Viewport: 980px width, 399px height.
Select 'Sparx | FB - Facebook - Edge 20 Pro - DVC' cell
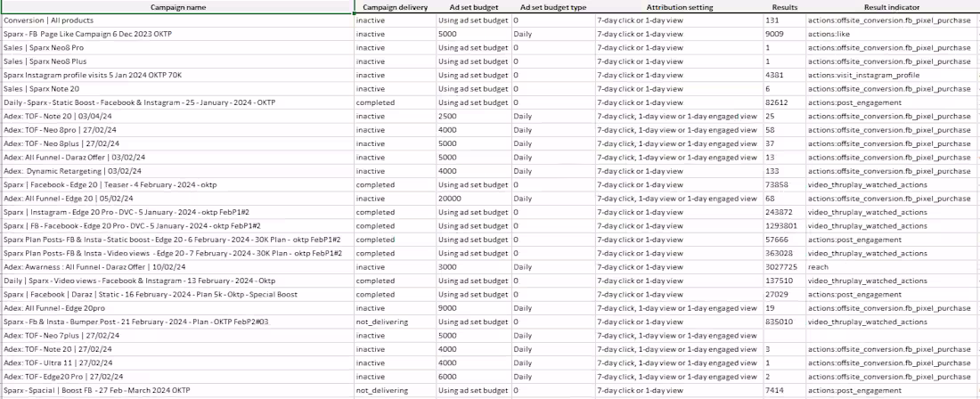[177, 226]
